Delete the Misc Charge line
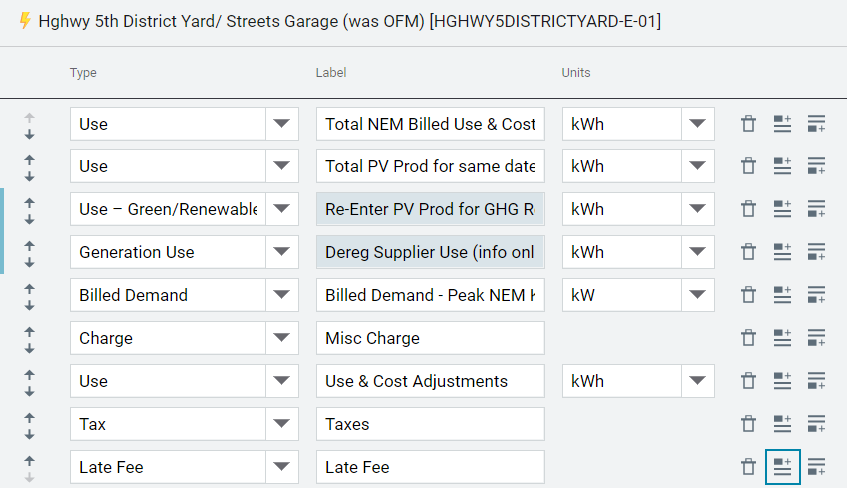The image size is (847, 488). coord(748,338)
